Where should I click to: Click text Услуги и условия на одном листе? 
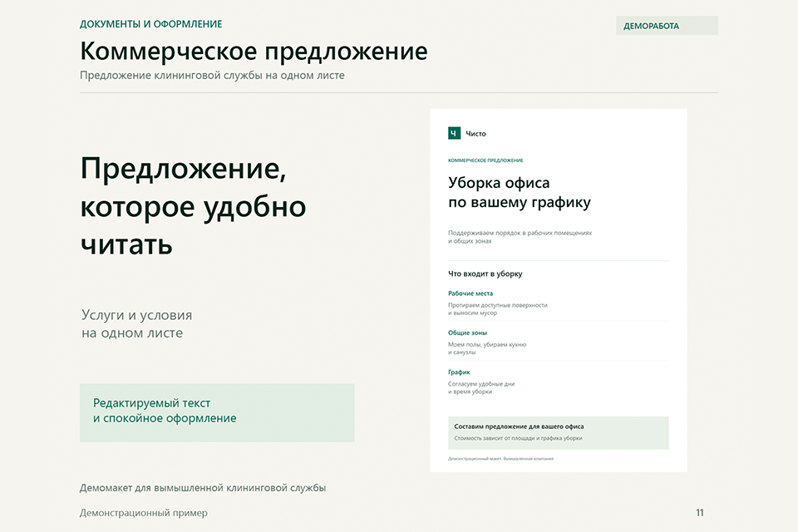pyautogui.click(x=136, y=324)
